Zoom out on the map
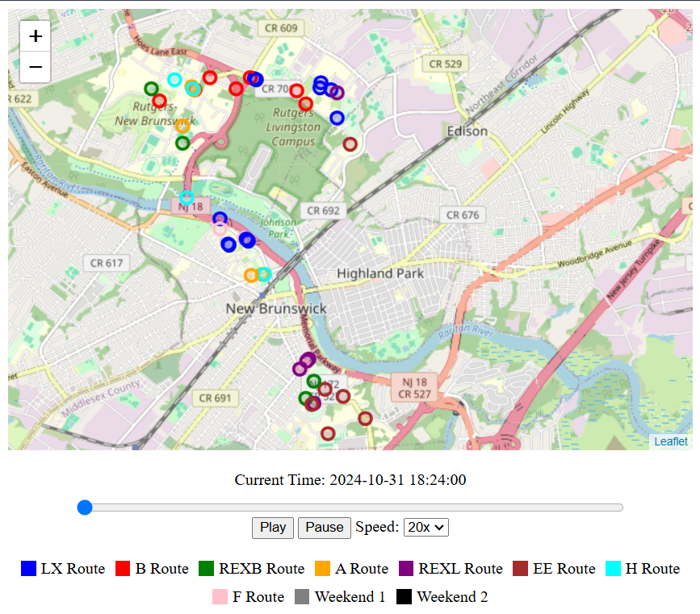This screenshot has height=614, width=700. (36, 67)
